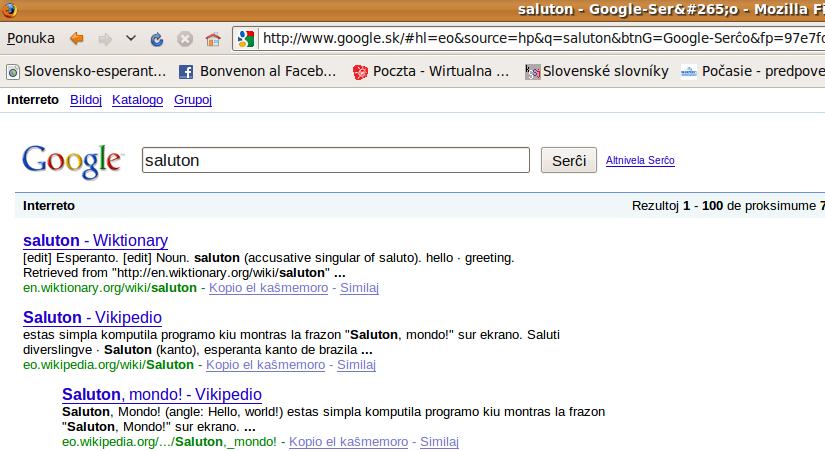
Task: Click the Rezultoj 1 - 100 count text
Action: [728, 206]
